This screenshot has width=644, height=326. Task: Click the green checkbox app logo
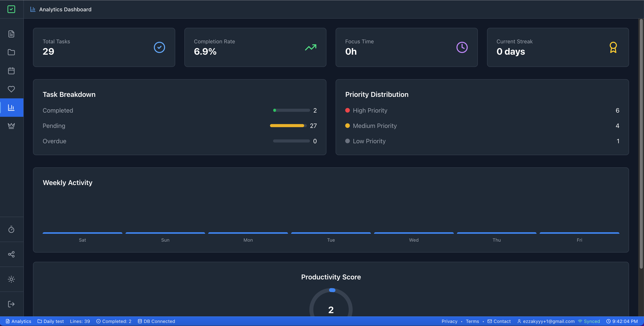[x=11, y=9]
